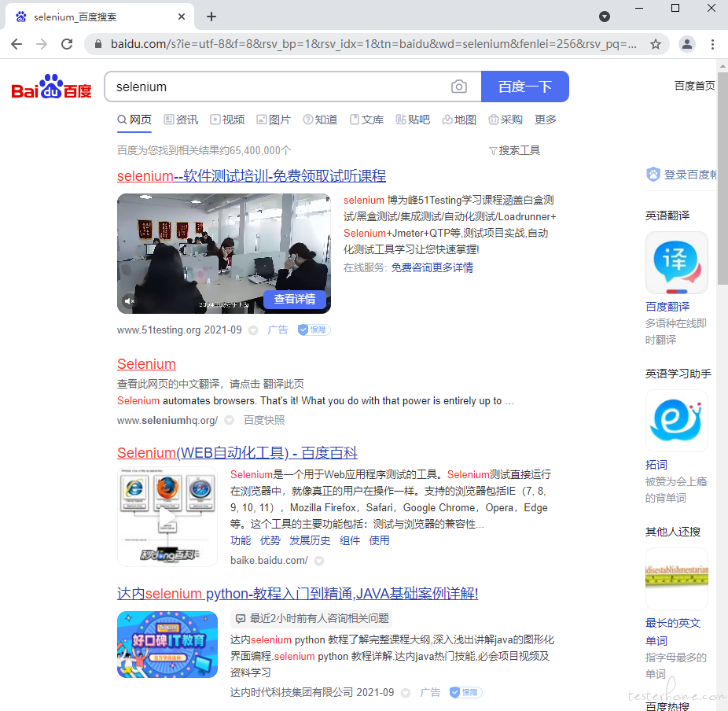Open the 拓词 app icon
The image size is (728, 711).
[x=676, y=421]
